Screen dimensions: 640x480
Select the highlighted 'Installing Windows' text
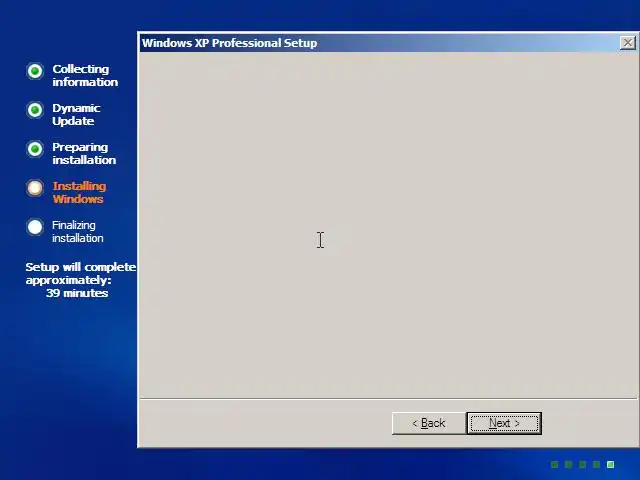tap(79, 192)
